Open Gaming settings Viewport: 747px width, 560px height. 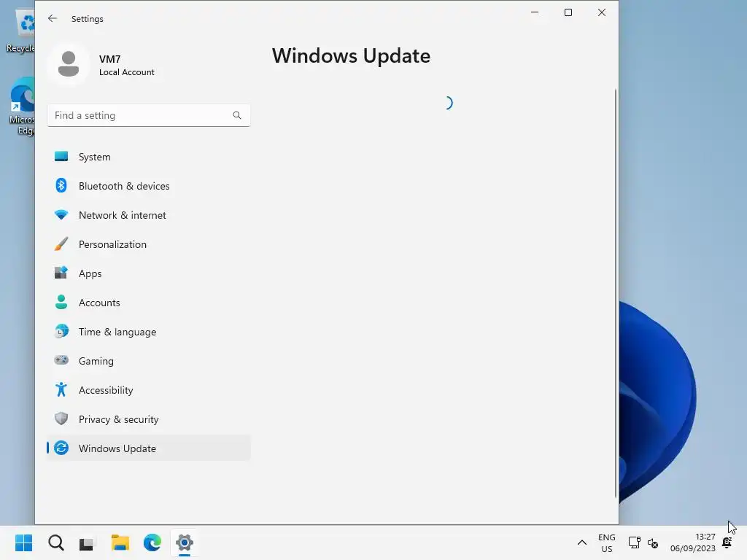[x=149, y=361]
